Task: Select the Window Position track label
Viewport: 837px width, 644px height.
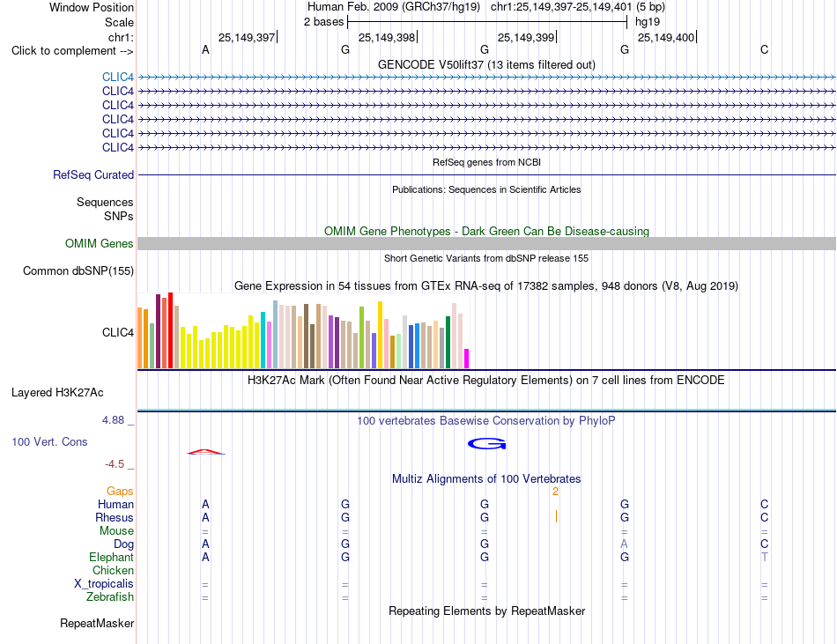Action: pyautogui.click(x=92, y=7)
